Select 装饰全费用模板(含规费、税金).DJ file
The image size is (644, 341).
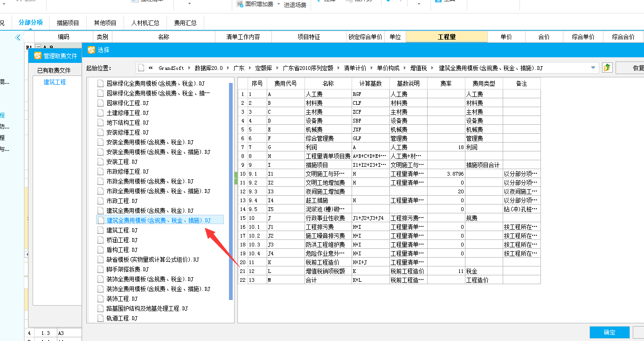pyautogui.click(x=150, y=279)
